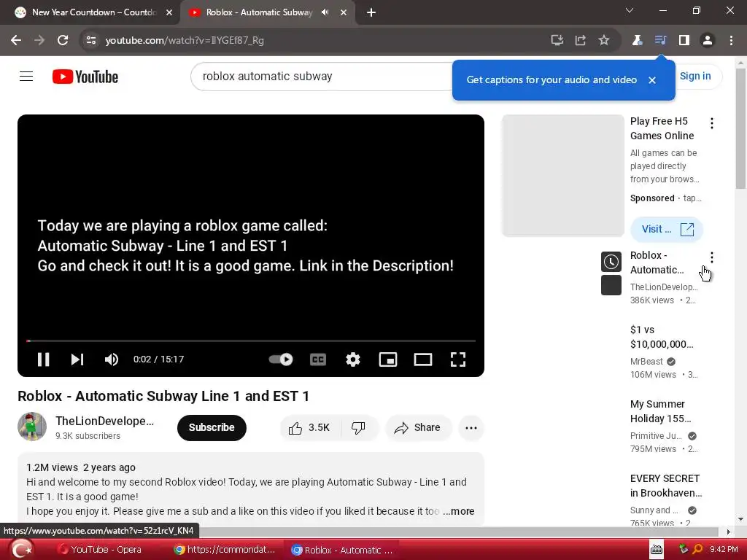
Task: Open the Start button on taskbar
Action: click(21, 550)
